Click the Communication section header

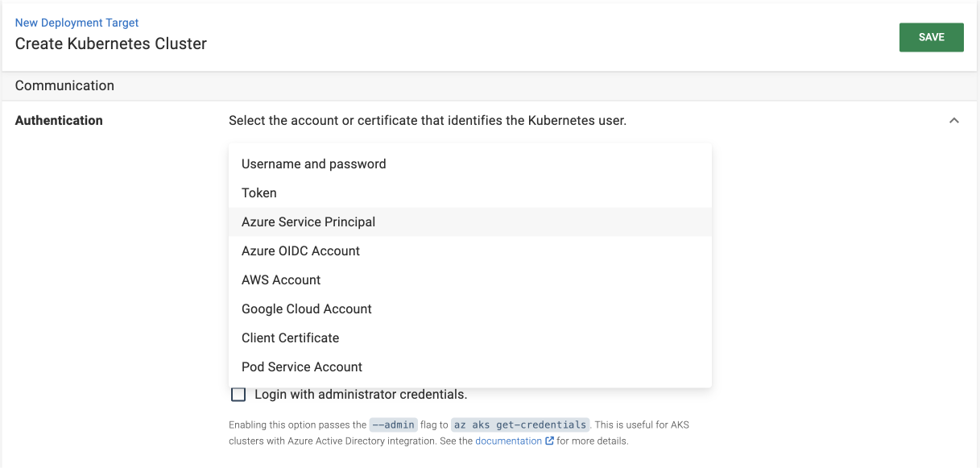(x=65, y=85)
